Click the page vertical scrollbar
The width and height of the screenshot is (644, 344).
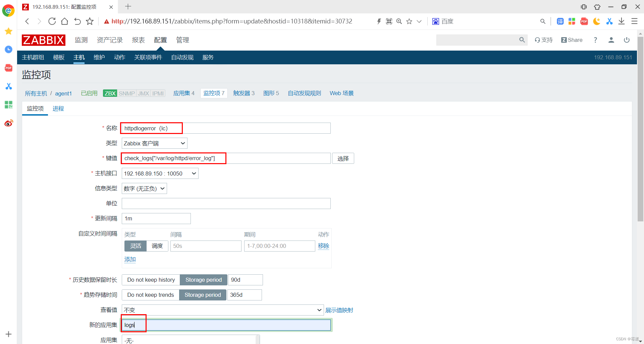tap(640, 129)
